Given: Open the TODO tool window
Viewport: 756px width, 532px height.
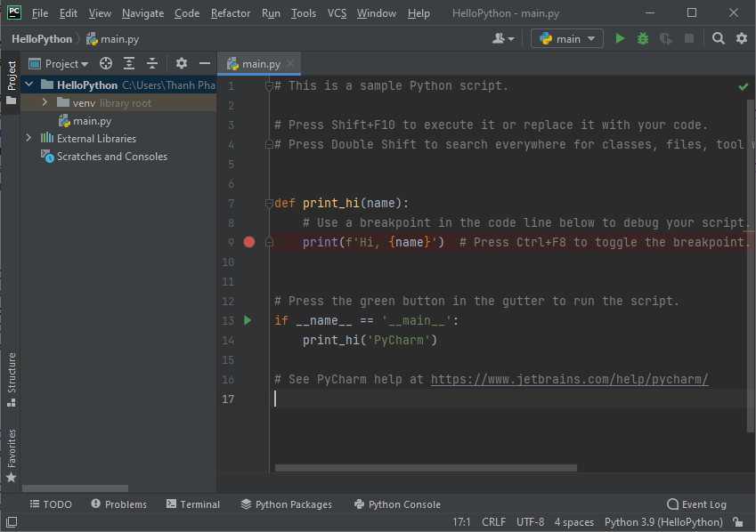Looking at the screenshot, I should click(51, 504).
